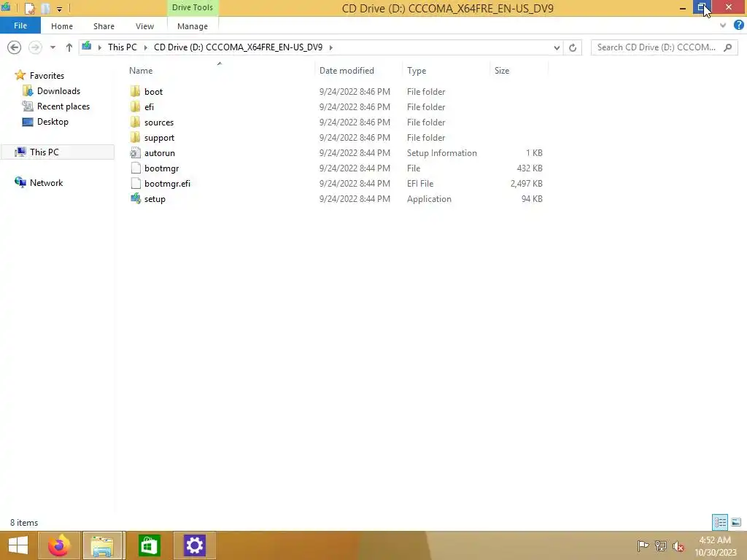Screen dimensions: 747x560
Task: Expand the ribbon with chevron arrow
Action: click(723, 26)
